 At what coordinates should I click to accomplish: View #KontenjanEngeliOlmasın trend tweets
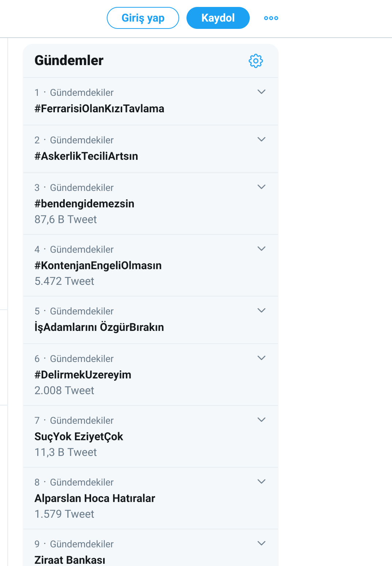[x=98, y=265]
